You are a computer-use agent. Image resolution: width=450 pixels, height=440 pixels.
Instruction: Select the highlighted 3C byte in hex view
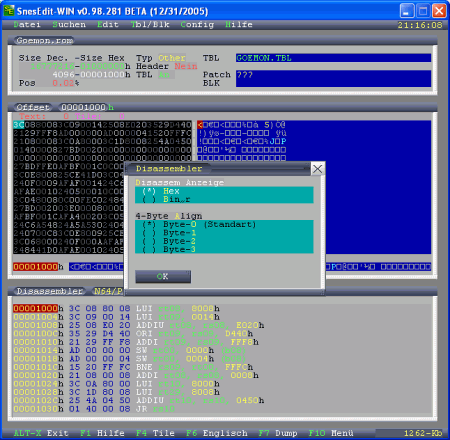pyautogui.click(x=19, y=125)
